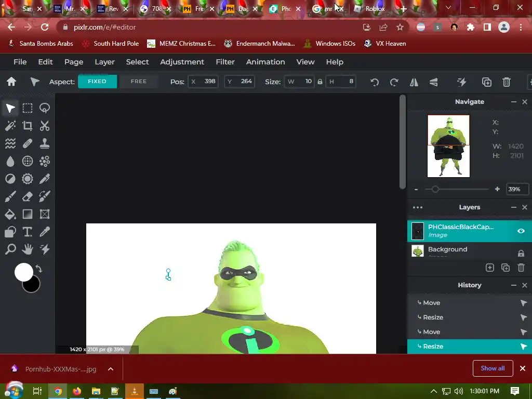Open the Animation menu
The height and width of the screenshot is (399, 532).
[x=265, y=62]
